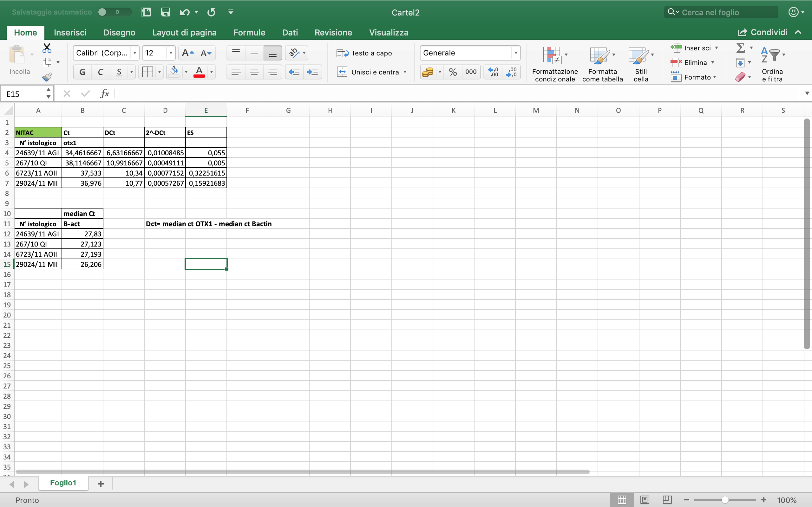Image resolution: width=812 pixels, height=507 pixels.
Task: Click the percent style icon
Action: (x=453, y=72)
